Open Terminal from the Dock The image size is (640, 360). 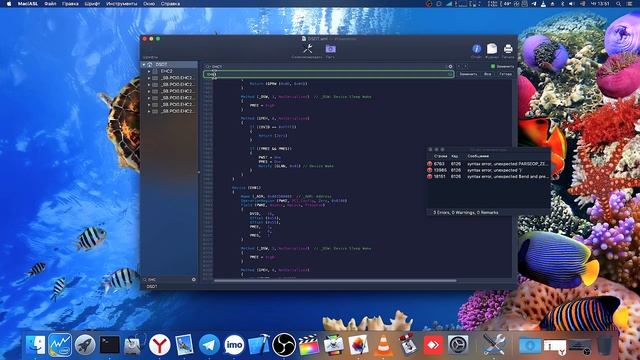tap(110, 345)
